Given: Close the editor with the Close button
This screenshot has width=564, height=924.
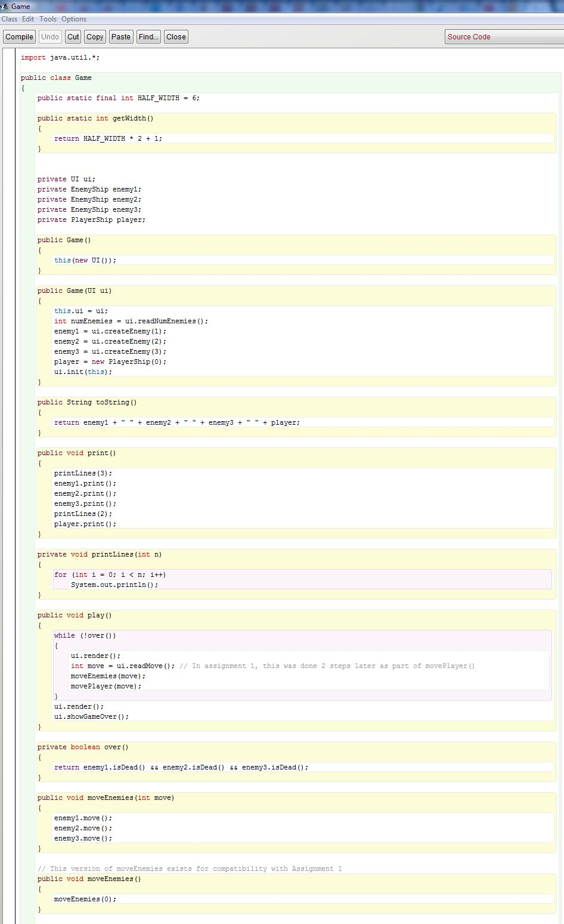Looking at the screenshot, I should point(175,36).
